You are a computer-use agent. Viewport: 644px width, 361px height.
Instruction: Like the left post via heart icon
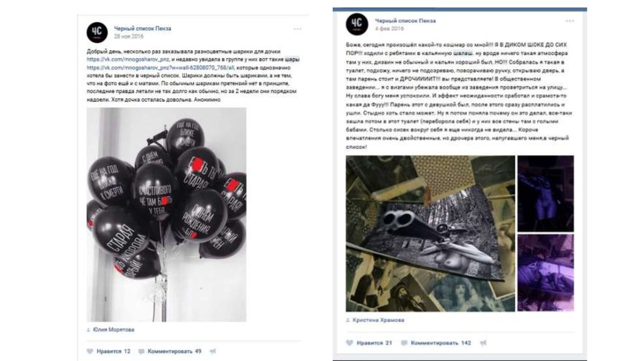coord(90,351)
